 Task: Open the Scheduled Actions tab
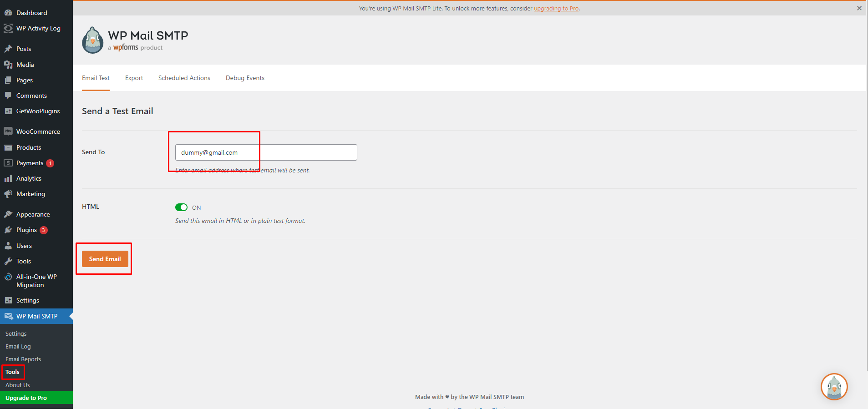point(184,78)
